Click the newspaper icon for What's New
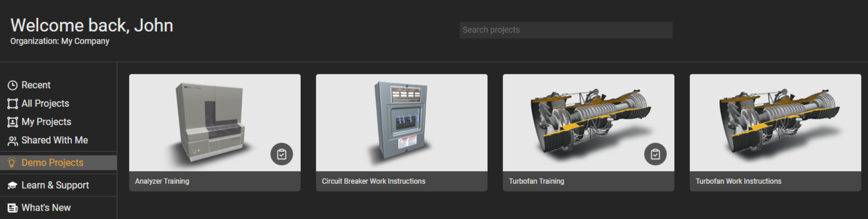Image resolution: width=868 pixels, height=219 pixels. [13, 208]
